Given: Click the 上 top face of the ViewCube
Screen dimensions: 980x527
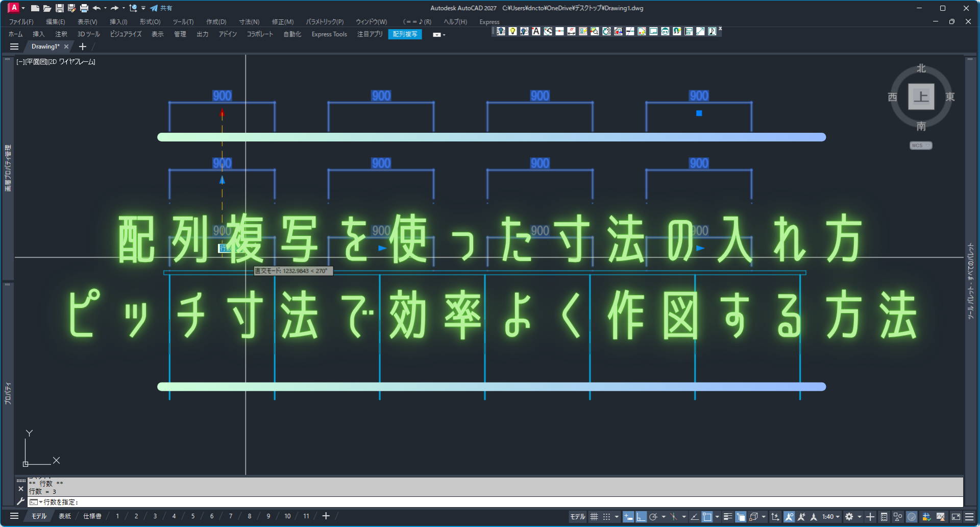Looking at the screenshot, I should click(921, 97).
